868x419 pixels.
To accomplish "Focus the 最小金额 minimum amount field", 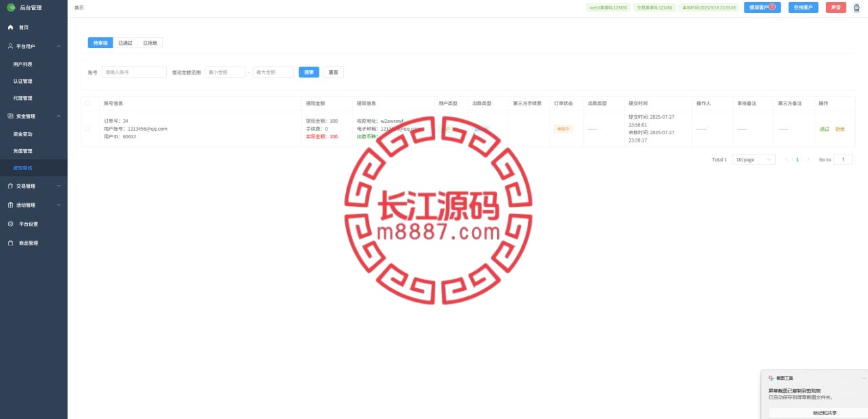I will [225, 72].
